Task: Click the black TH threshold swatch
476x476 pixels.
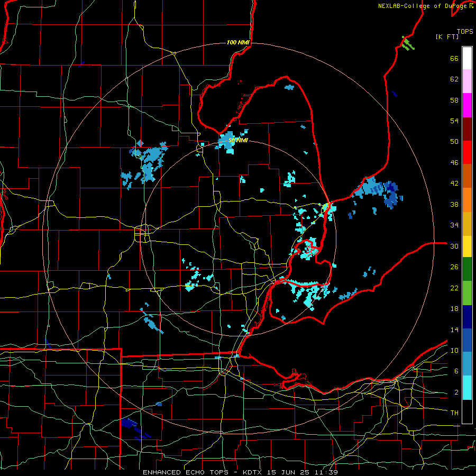Action: 467,411
